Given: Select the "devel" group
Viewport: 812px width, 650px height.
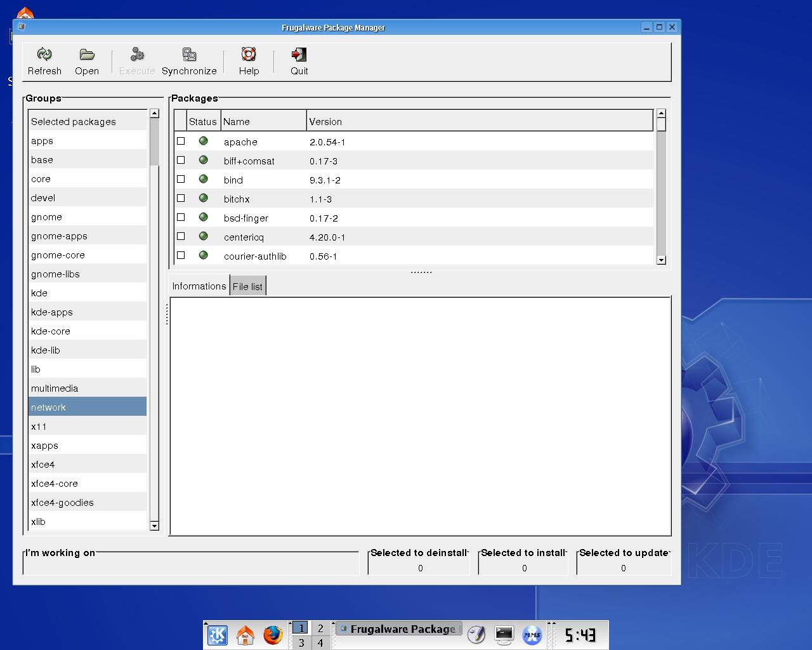Looking at the screenshot, I should pyautogui.click(x=88, y=197).
